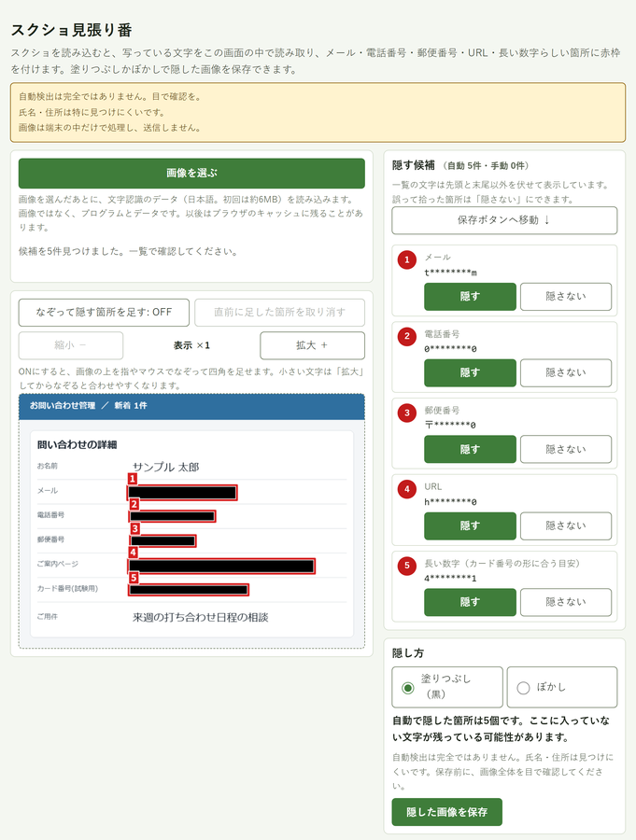Click the name サンプル 太郎 in preview
636x840 pixels.
pos(165,468)
